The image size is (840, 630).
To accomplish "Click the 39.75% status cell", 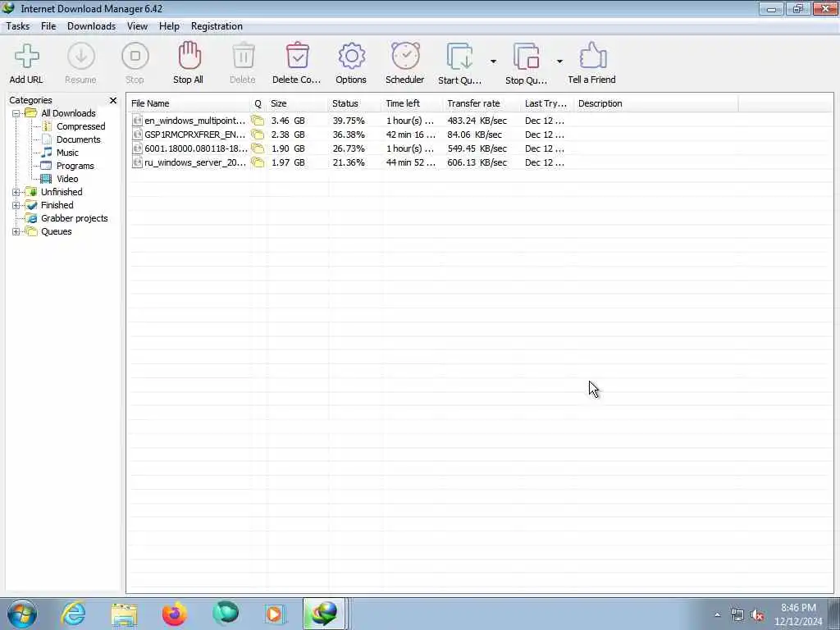I will point(348,121).
